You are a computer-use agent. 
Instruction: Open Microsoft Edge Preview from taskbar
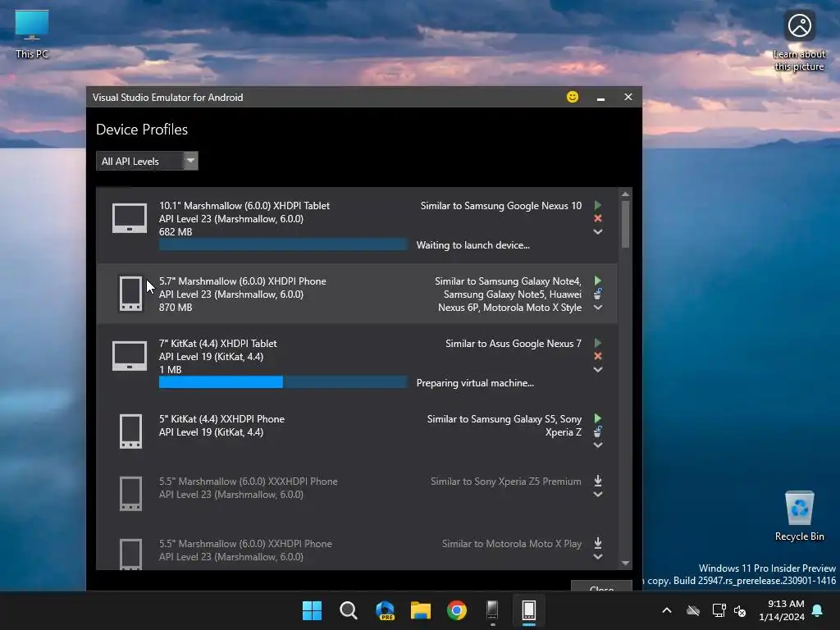385,610
